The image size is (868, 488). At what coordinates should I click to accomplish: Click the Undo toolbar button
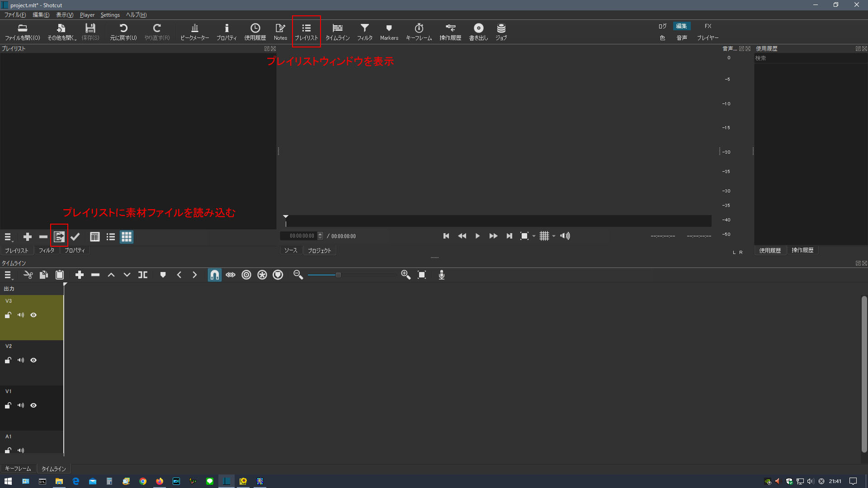click(123, 32)
